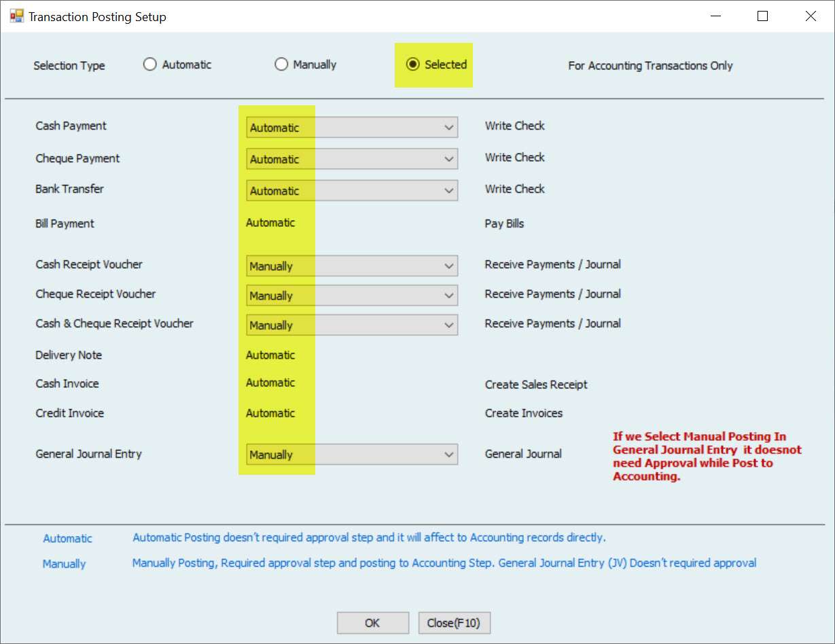The height and width of the screenshot is (644, 835).
Task: Open the General Journal Entry posting dropdown
Action: [352, 454]
